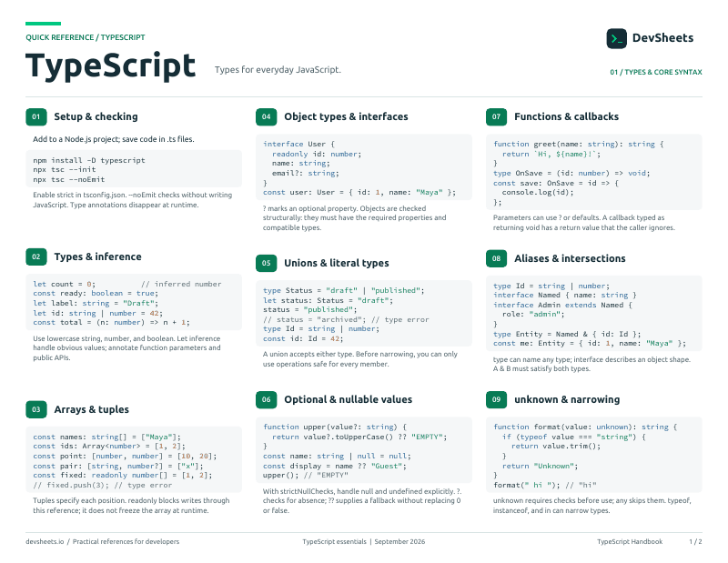Click the 'const ids: Array<number>' code line
728x563 pixels.
[109, 446]
